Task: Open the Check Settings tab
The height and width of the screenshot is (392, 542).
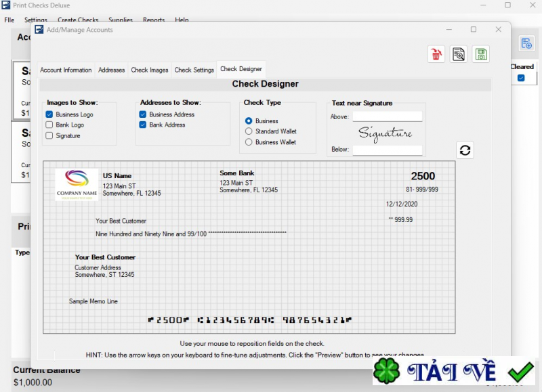Action: click(194, 70)
